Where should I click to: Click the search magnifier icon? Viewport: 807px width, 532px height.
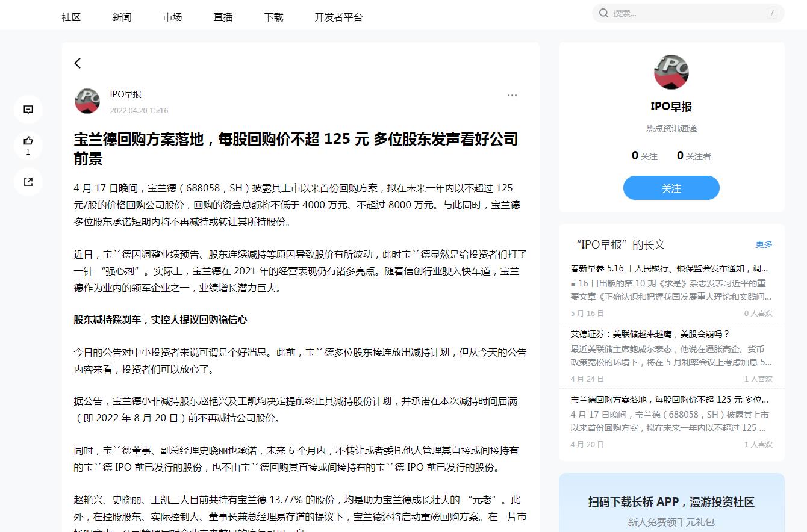(x=603, y=13)
